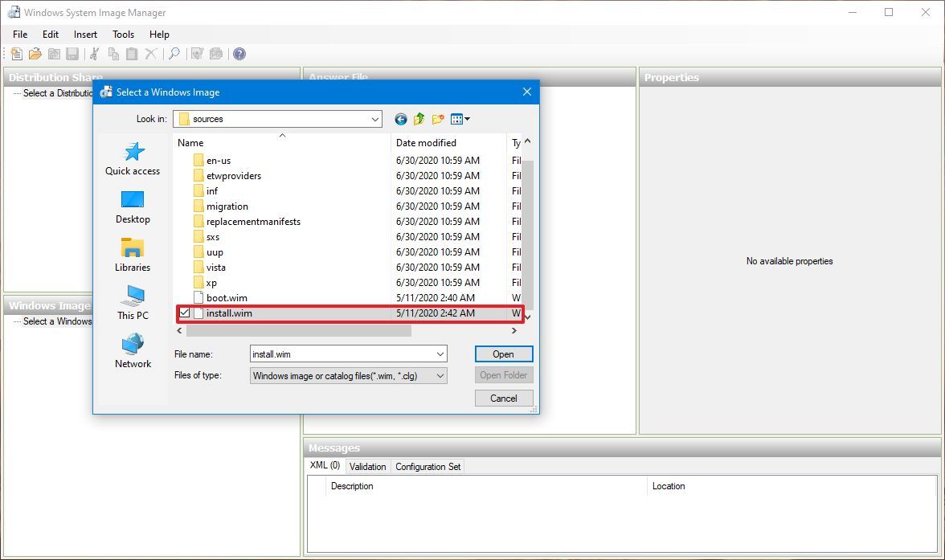Click the open answer file toolbar icon
This screenshot has height=560, width=945.
click(x=35, y=54)
